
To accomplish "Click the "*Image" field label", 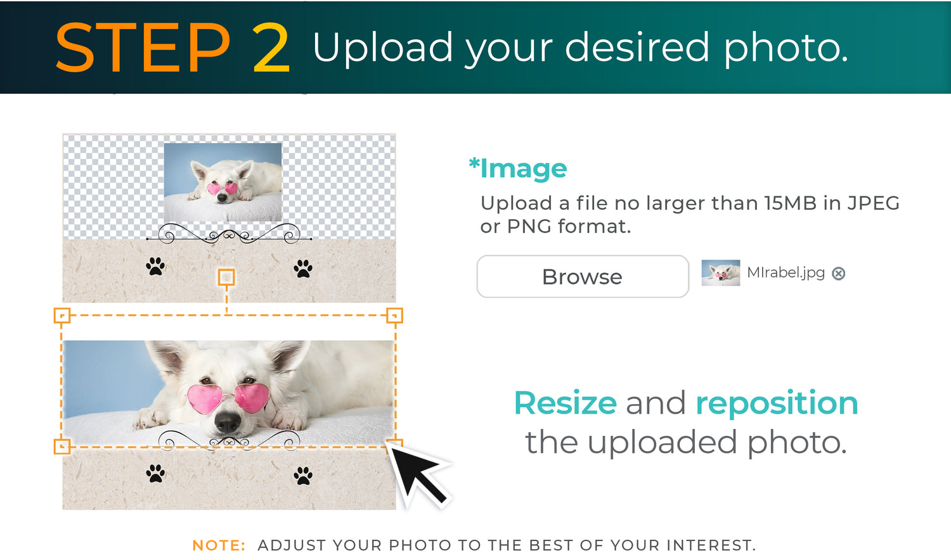I will coord(518,169).
